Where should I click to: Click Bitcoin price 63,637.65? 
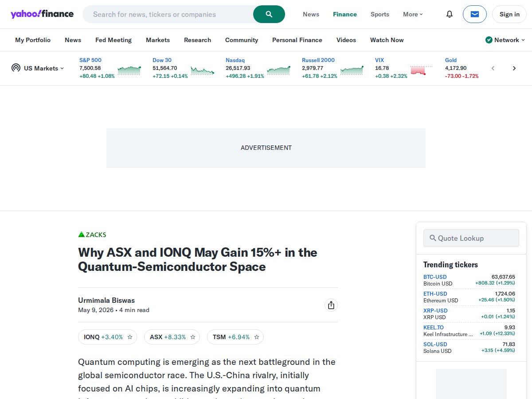[x=503, y=277]
